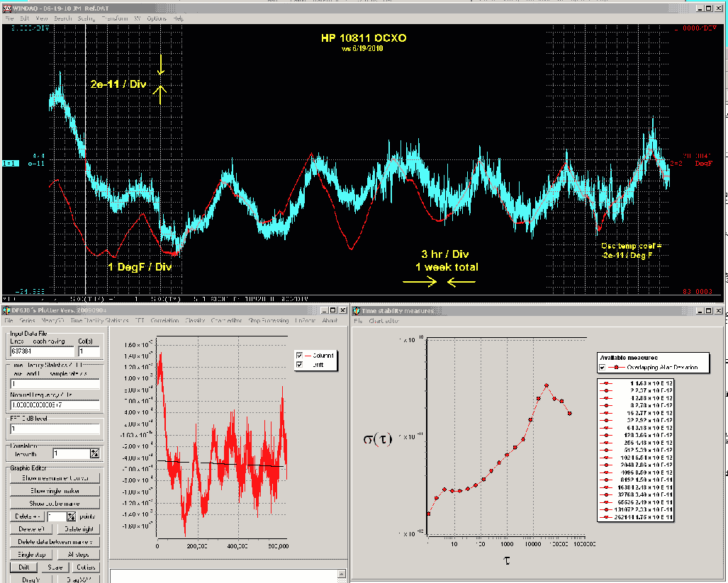Click the Single step button
728x583 pixels.
[x=32, y=555]
